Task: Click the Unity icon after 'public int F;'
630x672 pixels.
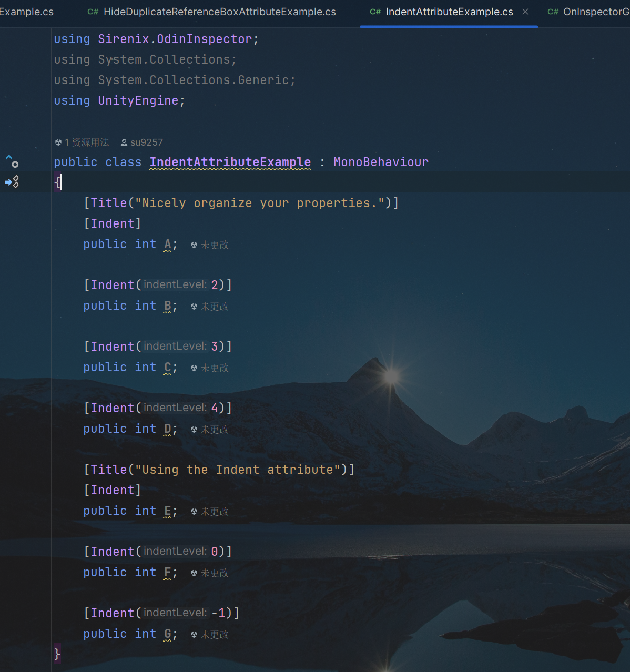Action: point(194,573)
